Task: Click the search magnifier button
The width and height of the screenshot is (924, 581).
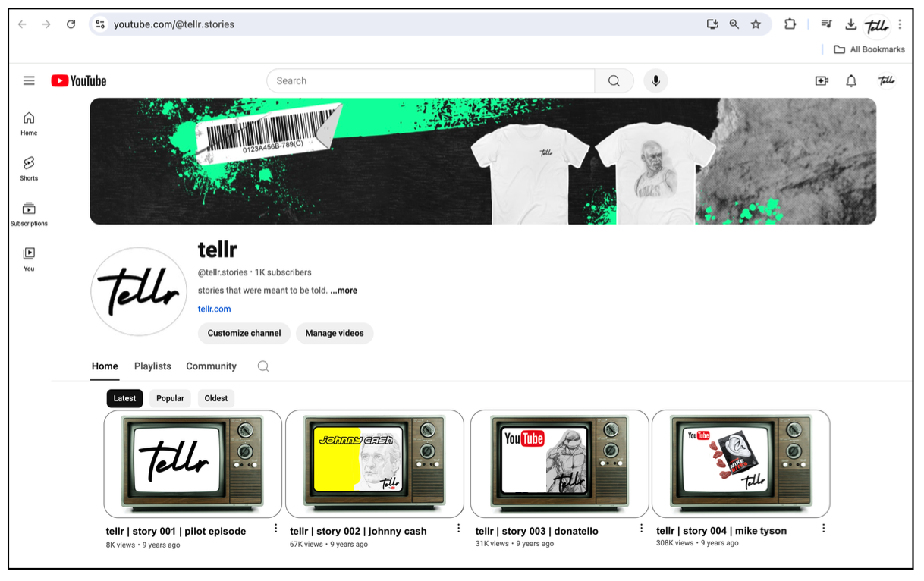Action: tap(614, 80)
